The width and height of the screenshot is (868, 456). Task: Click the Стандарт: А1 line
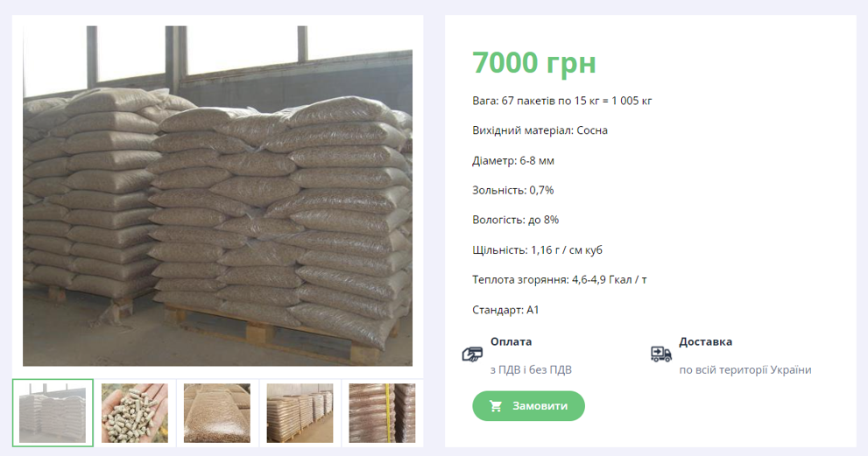pyautogui.click(x=505, y=310)
